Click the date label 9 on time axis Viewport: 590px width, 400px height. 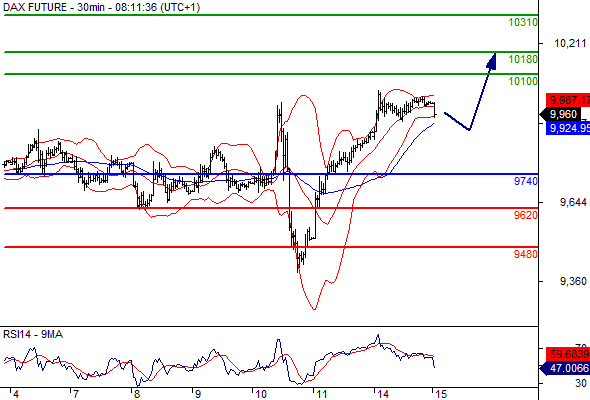coord(197,394)
